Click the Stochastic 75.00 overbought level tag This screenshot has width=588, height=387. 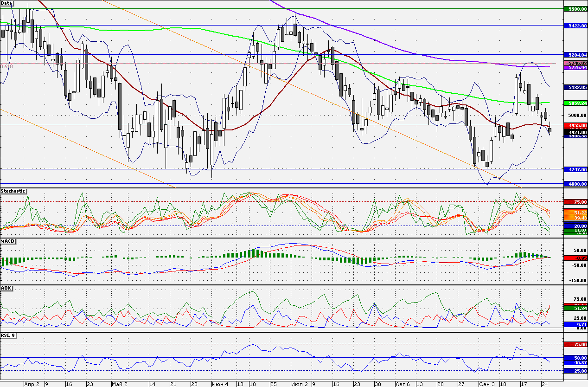[x=575, y=202]
